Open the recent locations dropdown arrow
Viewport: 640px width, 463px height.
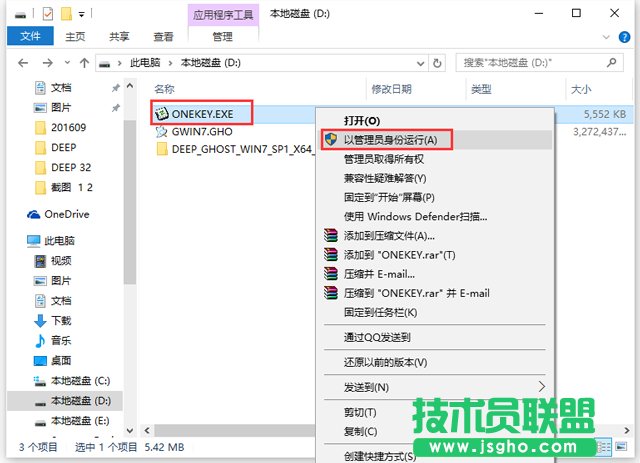coord(67,63)
